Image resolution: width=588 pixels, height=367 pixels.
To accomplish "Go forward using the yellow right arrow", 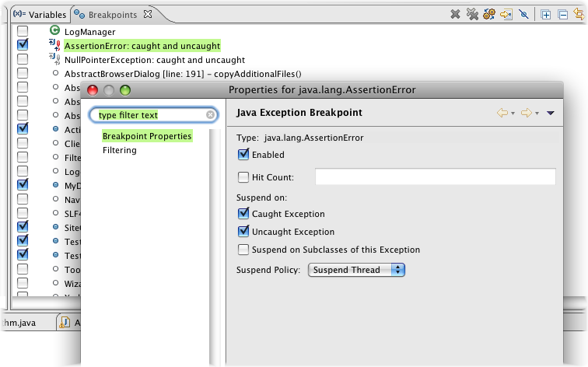I will click(x=527, y=113).
